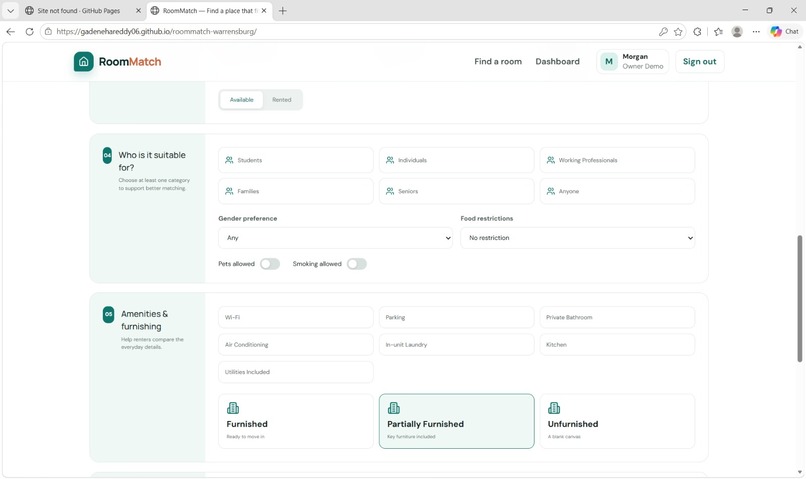The width and height of the screenshot is (806, 479).
Task: Switch to the RoomMatch browser tab
Action: [210, 10]
